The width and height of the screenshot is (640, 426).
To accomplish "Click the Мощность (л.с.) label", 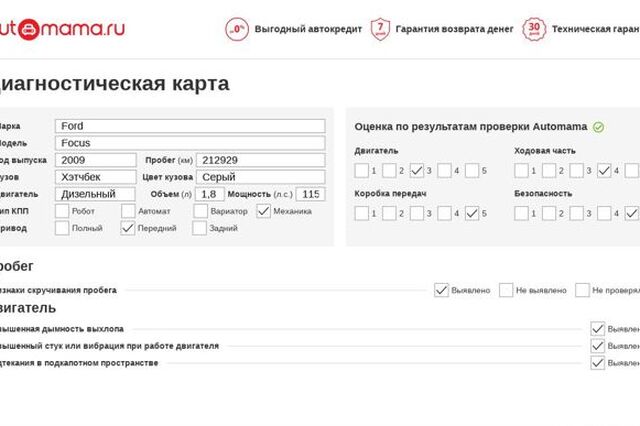I will pos(260,194).
